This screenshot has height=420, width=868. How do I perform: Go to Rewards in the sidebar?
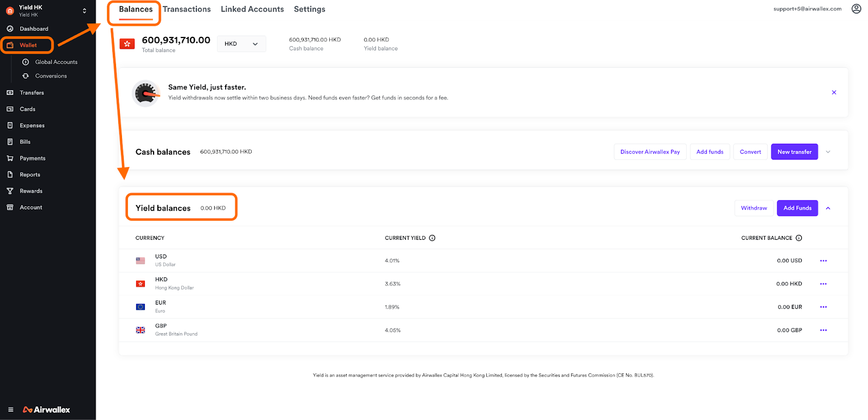click(x=31, y=191)
